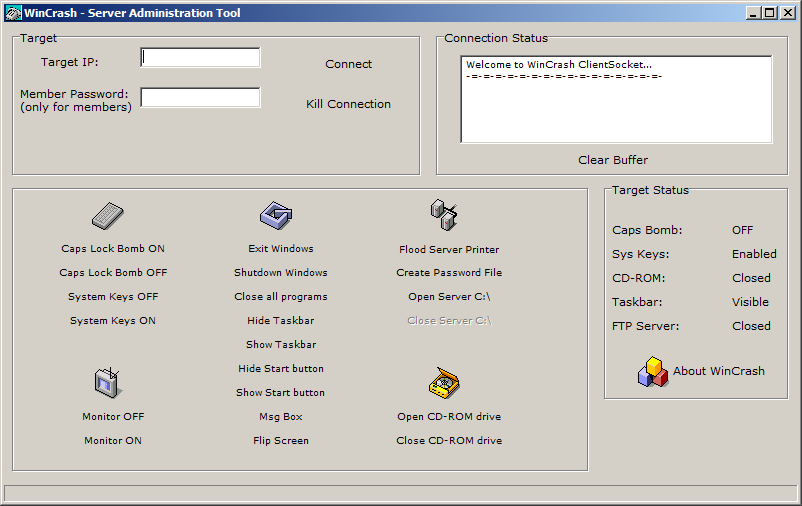This screenshot has width=802, height=506.
Task: Click Create Password File
Action: pos(449,273)
